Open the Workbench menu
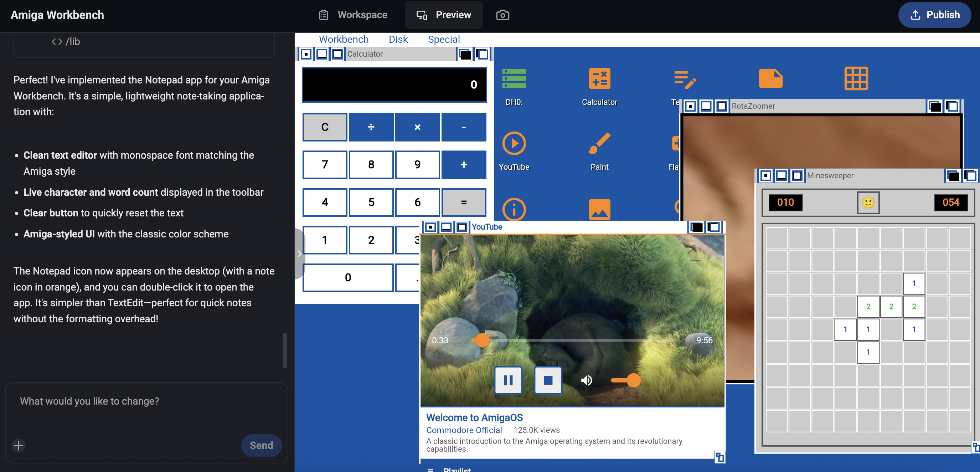Screen dimensions: 980x472 (x=344, y=39)
